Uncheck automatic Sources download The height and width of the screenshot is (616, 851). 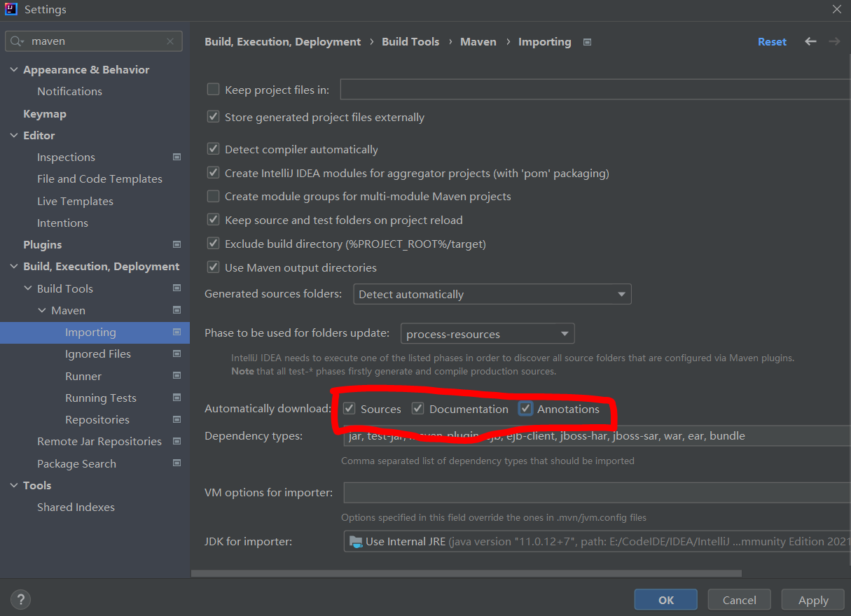[350, 409]
